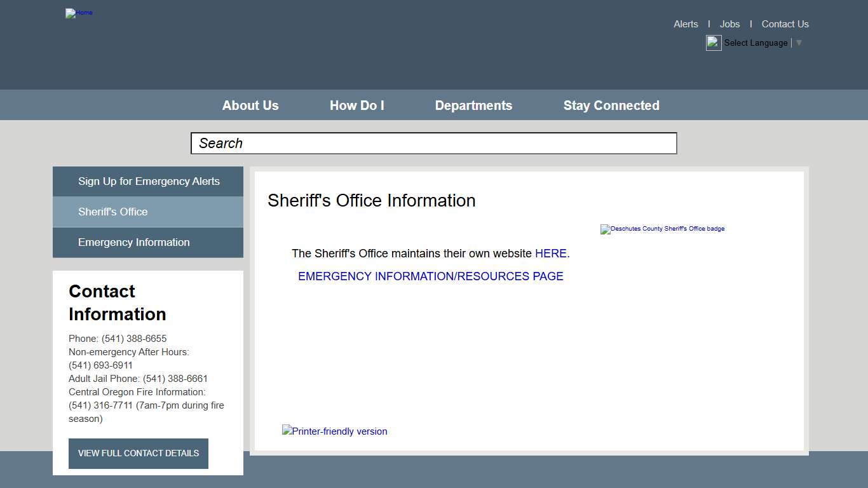Open the Emergency Information/Resources Page link
Screen dimensions: 868x488
[x=430, y=276]
